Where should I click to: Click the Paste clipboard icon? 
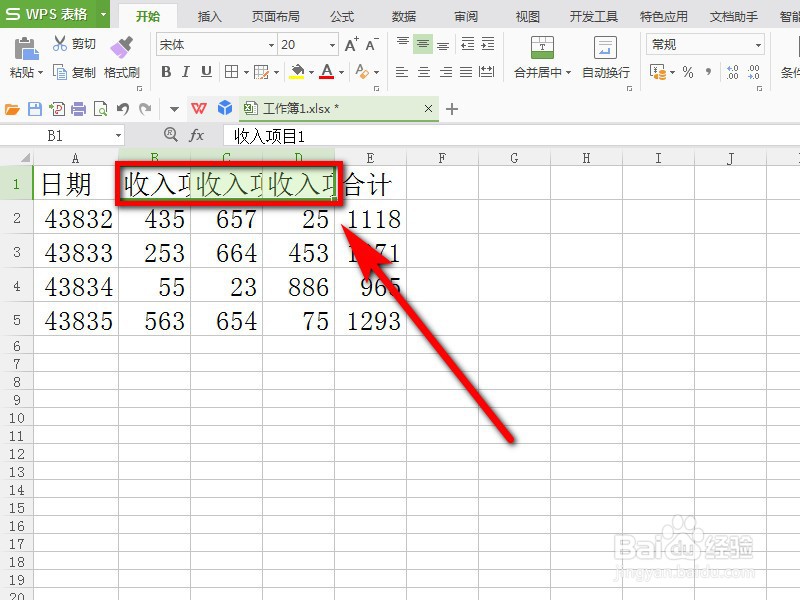click(26, 49)
